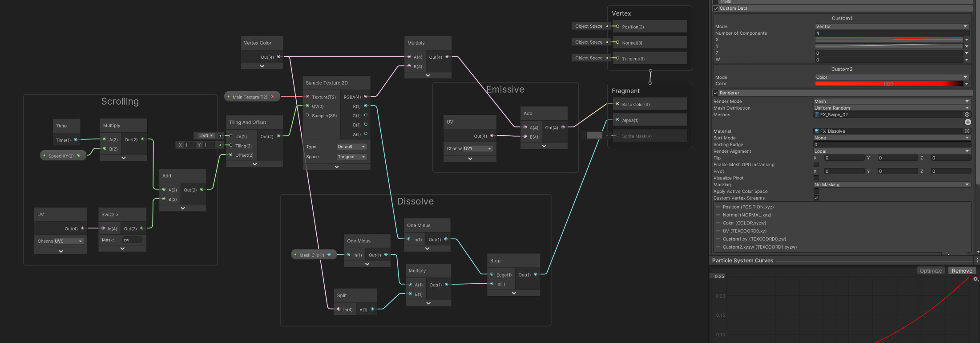This screenshot has width=980, height=343.
Task: Open Render Mode Mesh dropdown
Action: tap(892, 101)
